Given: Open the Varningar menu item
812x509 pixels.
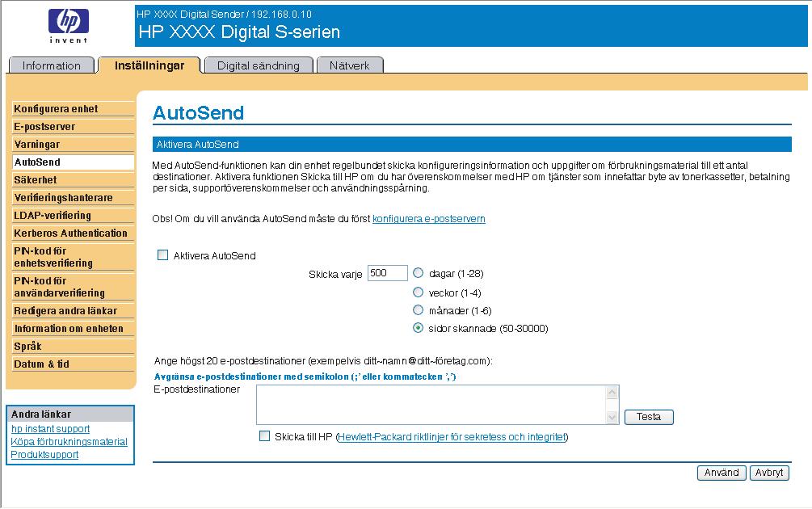Looking at the screenshot, I should coord(73,144).
